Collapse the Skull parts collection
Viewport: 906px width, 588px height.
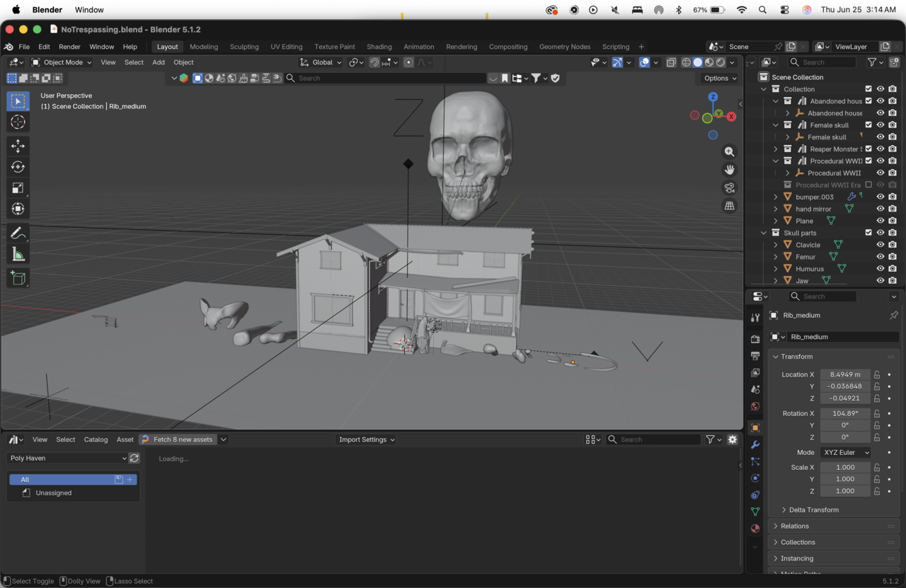point(764,233)
